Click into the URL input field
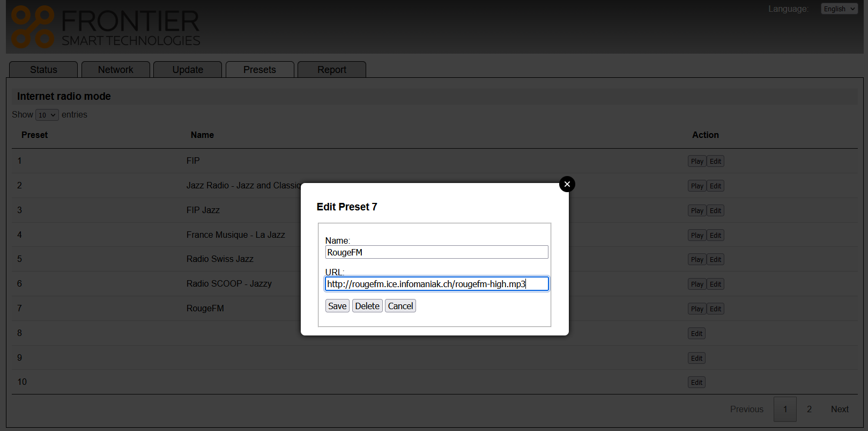868x431 pixels. [x=437, y=284]
